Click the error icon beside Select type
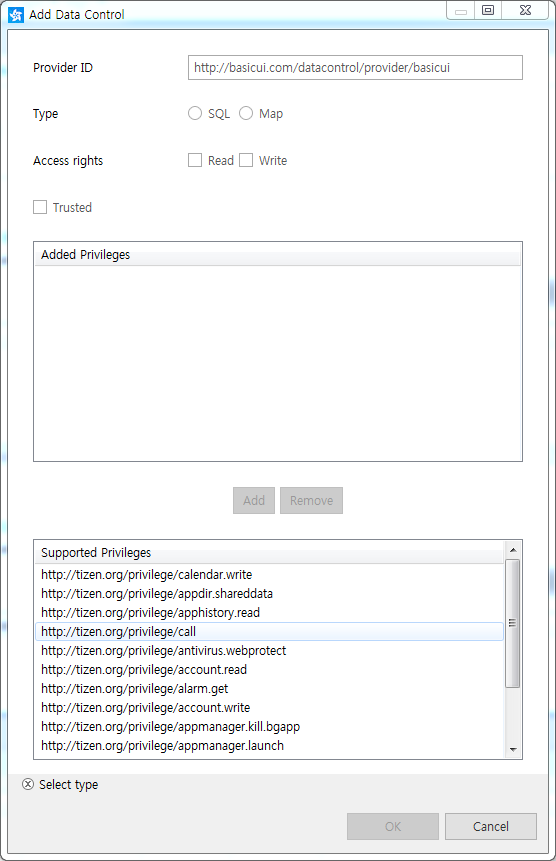This screenshot has width=556, height=861. 28,784
